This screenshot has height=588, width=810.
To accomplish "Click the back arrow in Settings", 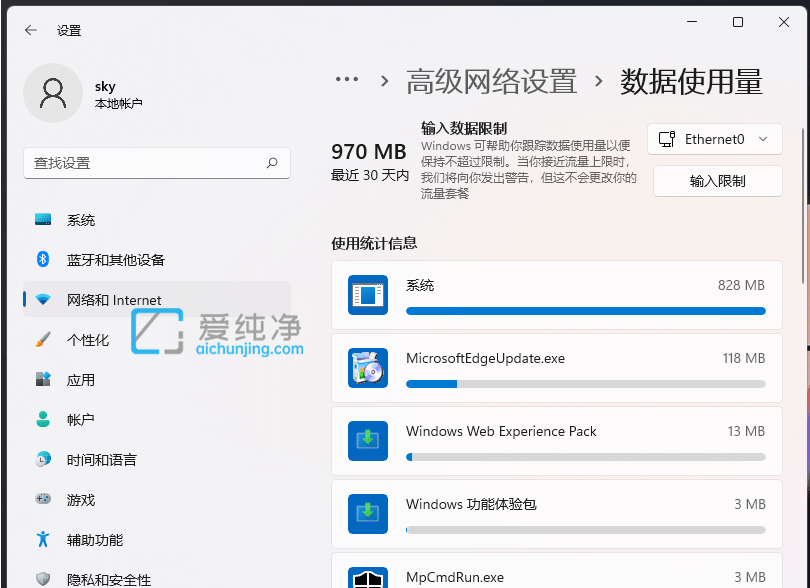I will pos(30,30).
